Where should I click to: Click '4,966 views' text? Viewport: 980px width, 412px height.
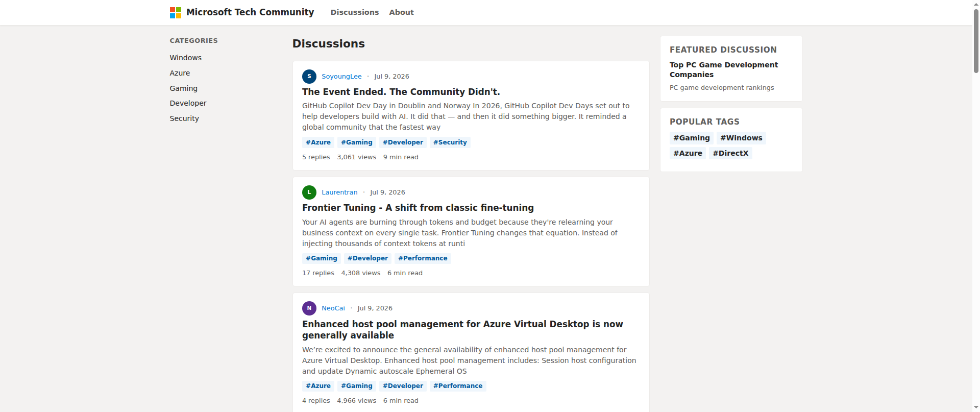point(357,401)
